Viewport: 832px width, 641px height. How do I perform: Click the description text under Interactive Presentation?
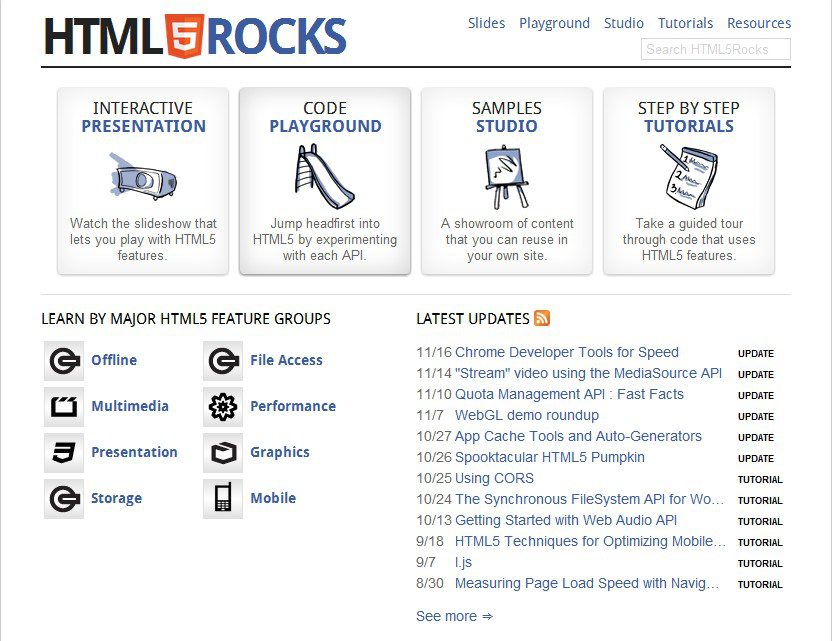pyautogui.click(x=143, y=239)
